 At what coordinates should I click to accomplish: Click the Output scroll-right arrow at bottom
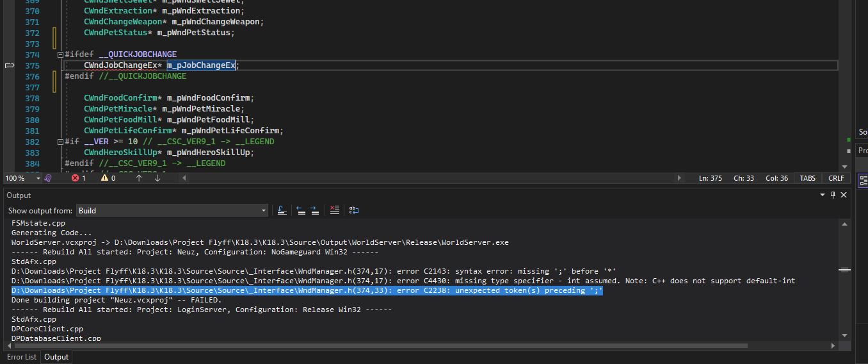point(833,345)
